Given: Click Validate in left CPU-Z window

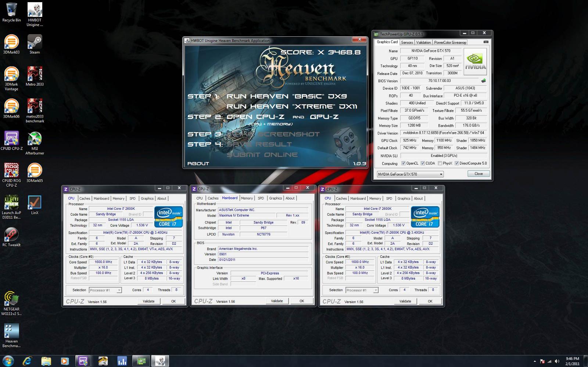Looking at the screenshot, I should click(148, 301).
